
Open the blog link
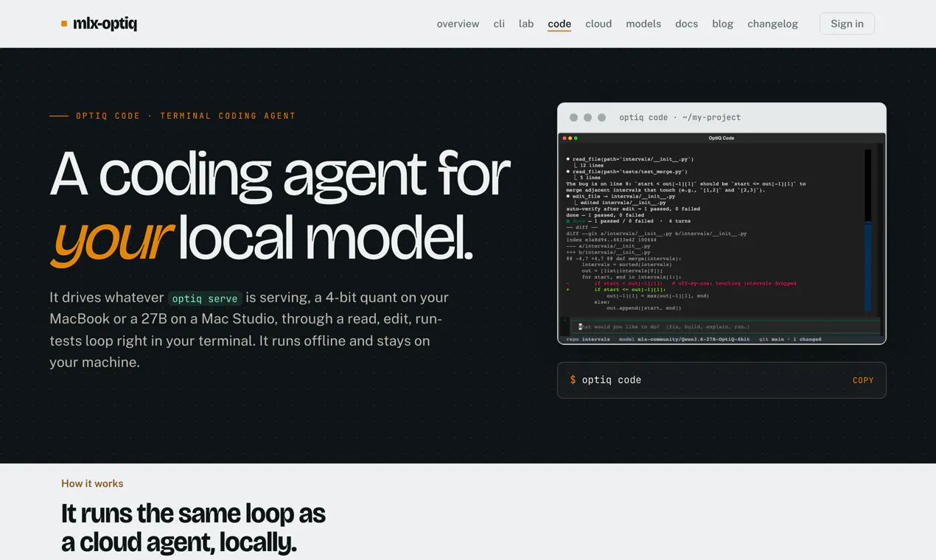point(722,24)
